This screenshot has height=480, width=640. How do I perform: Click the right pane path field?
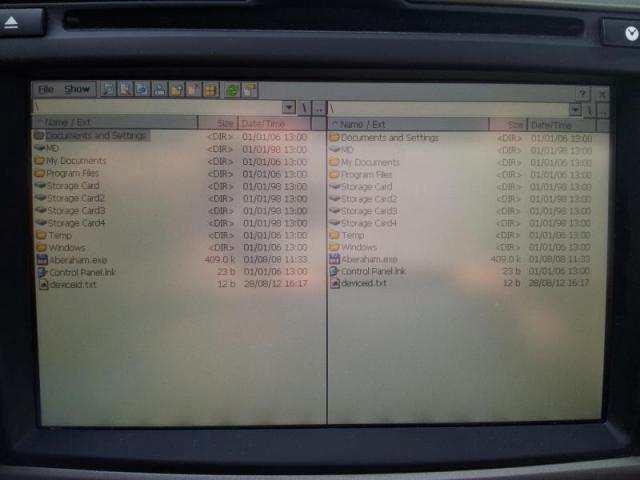tap(449, 109)
